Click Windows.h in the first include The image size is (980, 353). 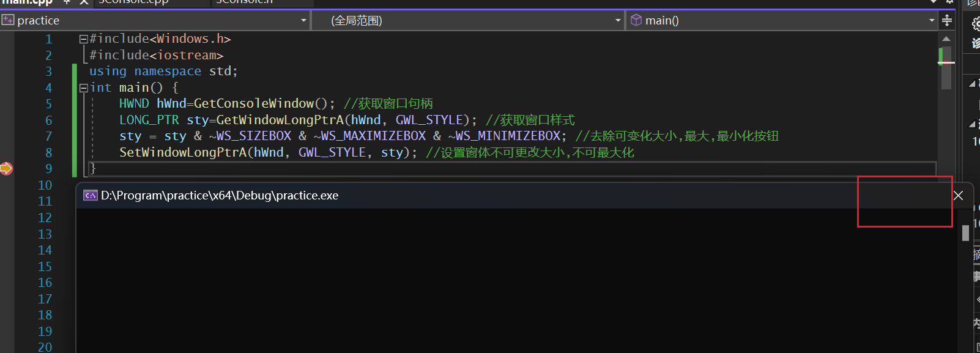click(190, 39)
